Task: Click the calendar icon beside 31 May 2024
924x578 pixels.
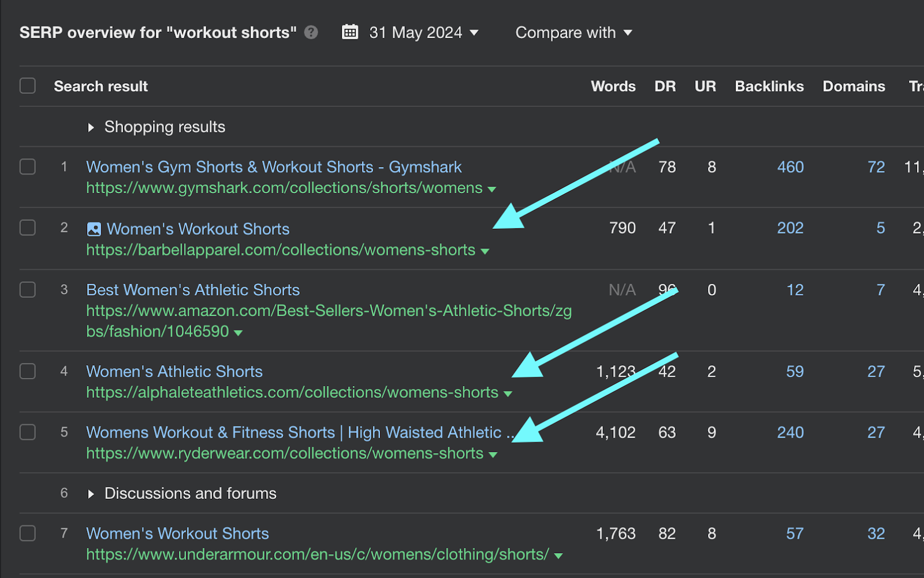Action: [x=350, y=32]
